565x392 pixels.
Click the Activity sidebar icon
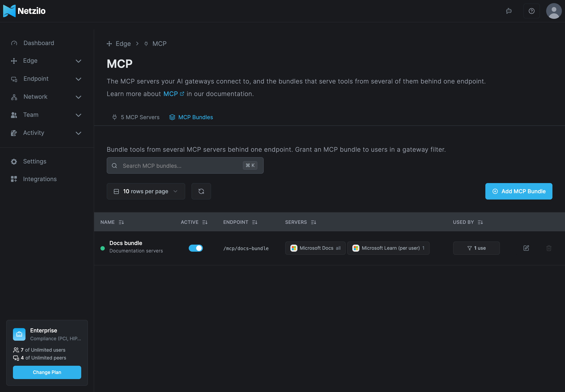14,133
